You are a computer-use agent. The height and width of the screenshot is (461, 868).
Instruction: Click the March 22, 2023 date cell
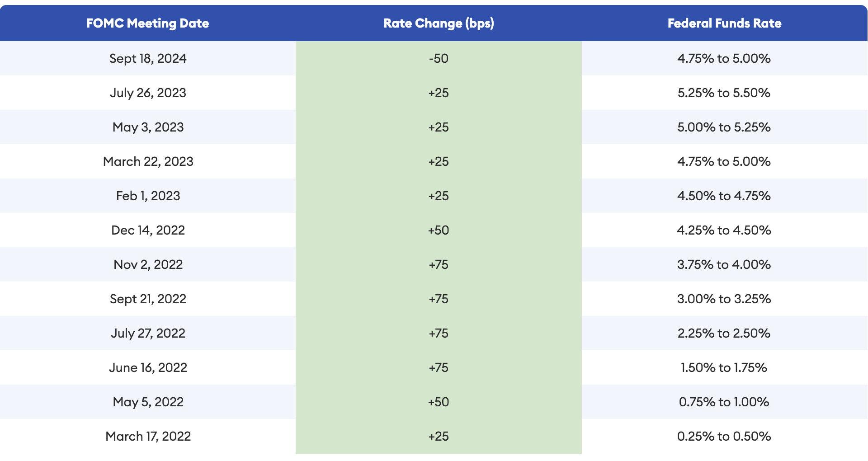pos(148,161)
